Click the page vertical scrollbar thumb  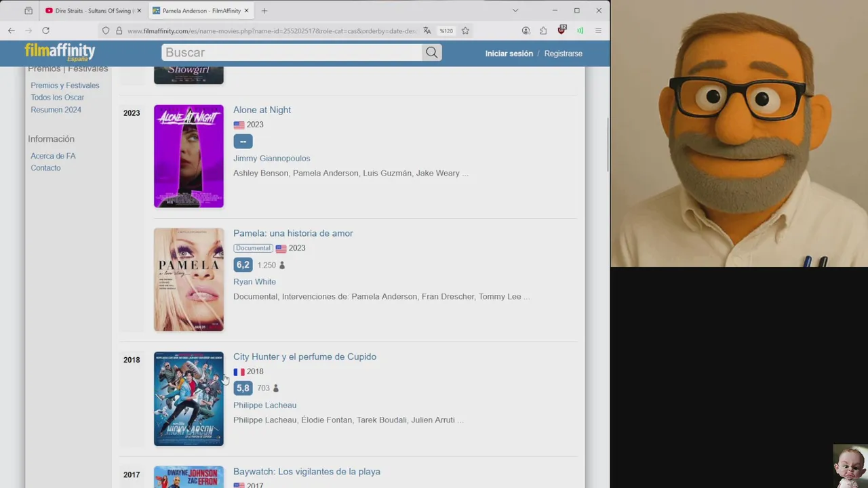[x=608, y=146]
